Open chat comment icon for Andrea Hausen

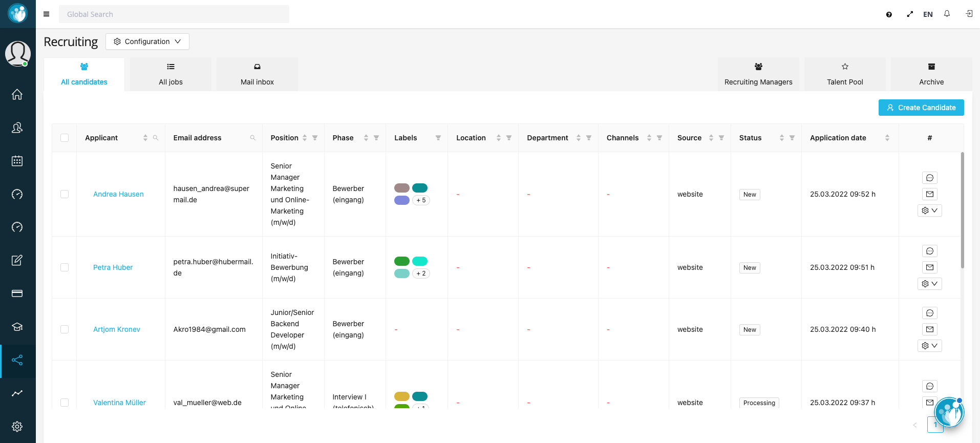tap(929, 178)
